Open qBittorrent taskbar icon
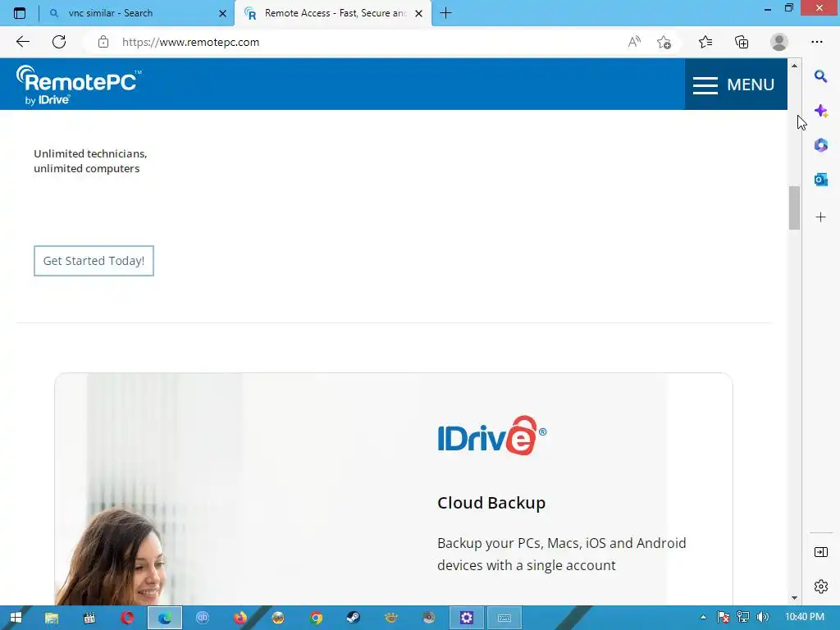This screenshot has height=630, width=840. coord(203,618)
